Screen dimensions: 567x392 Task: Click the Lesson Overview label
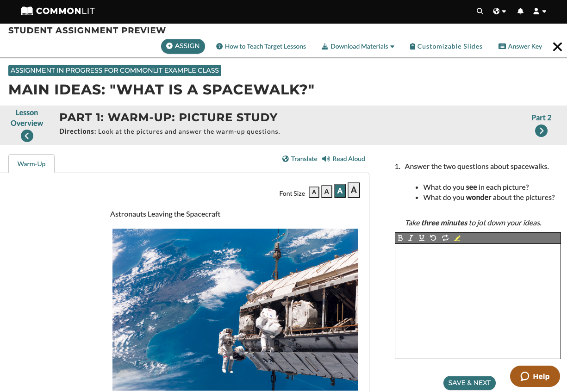click(27, 118)
